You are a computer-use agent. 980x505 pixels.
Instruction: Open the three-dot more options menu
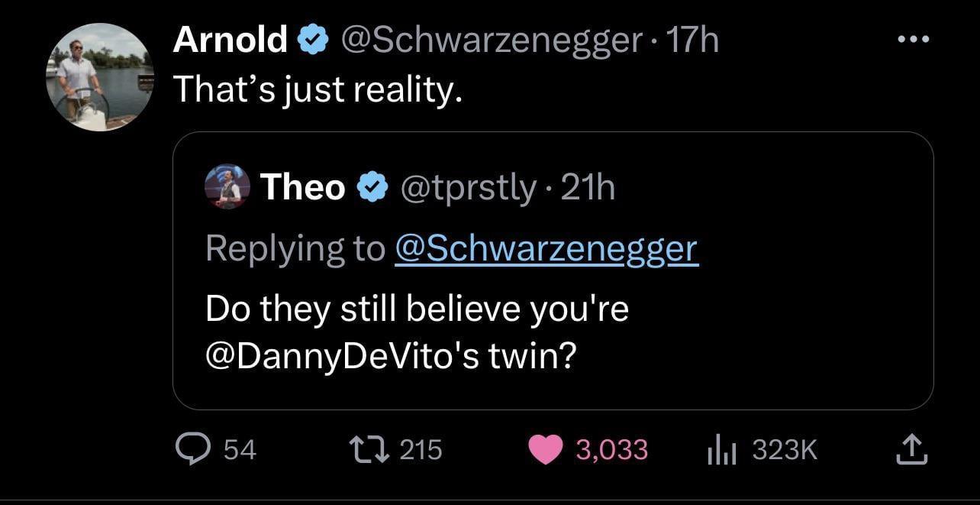pyautogui.click(x=913, y=40)
